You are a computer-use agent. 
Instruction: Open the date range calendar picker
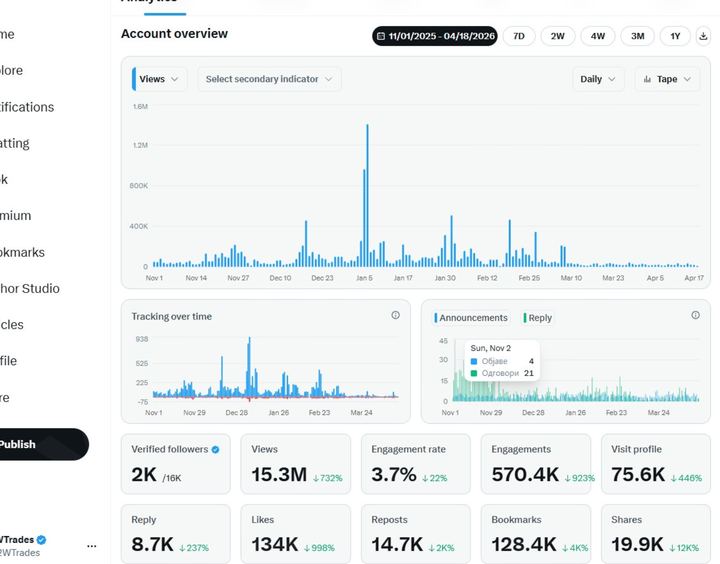click(x=435, y=36)
